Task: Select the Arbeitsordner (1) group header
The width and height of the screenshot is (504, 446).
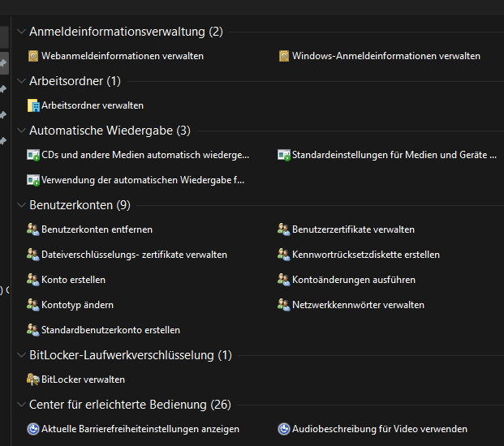Action: pos(75,81)
